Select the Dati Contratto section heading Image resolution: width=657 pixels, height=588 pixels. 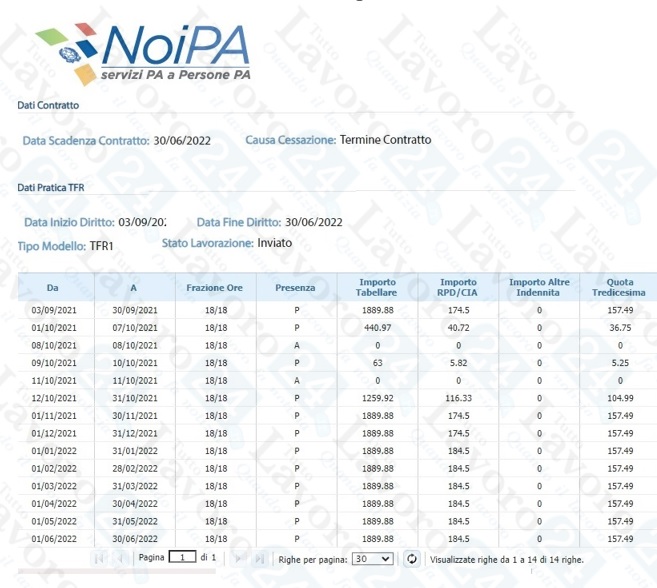coord(48,105)
